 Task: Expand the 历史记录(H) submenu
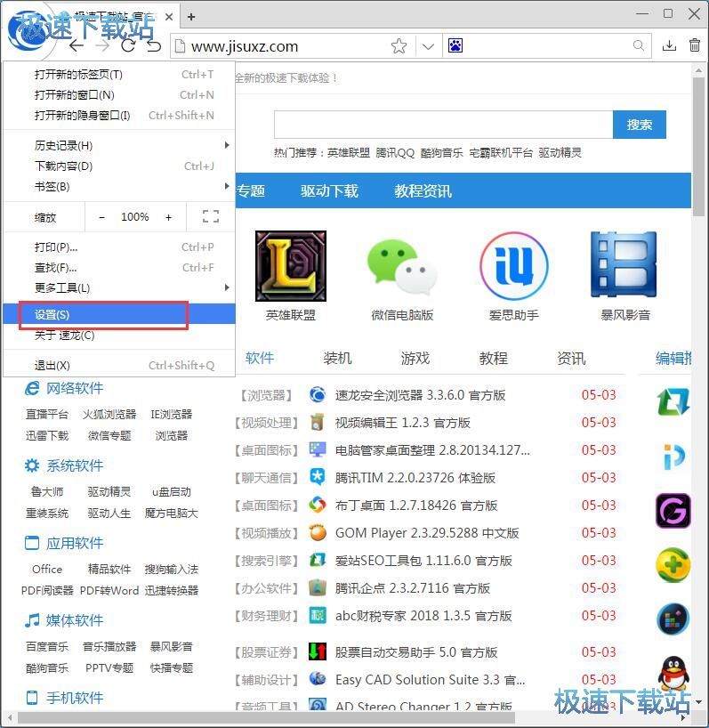(119, 145)
